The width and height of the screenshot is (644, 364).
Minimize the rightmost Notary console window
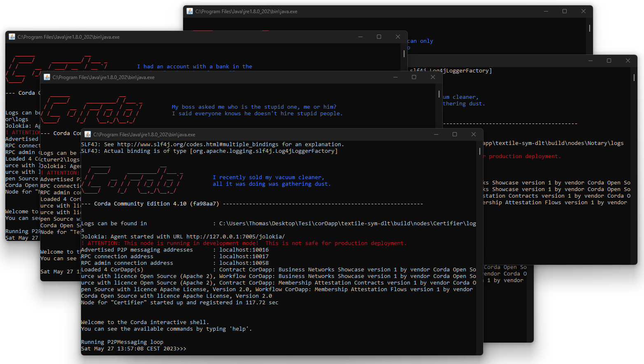[x=590, y=61]
